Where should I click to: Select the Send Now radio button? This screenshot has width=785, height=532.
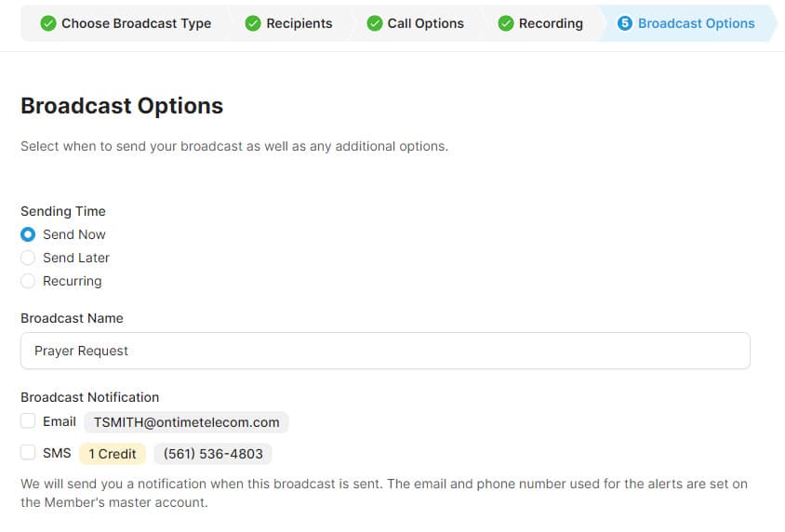[28, 234]
